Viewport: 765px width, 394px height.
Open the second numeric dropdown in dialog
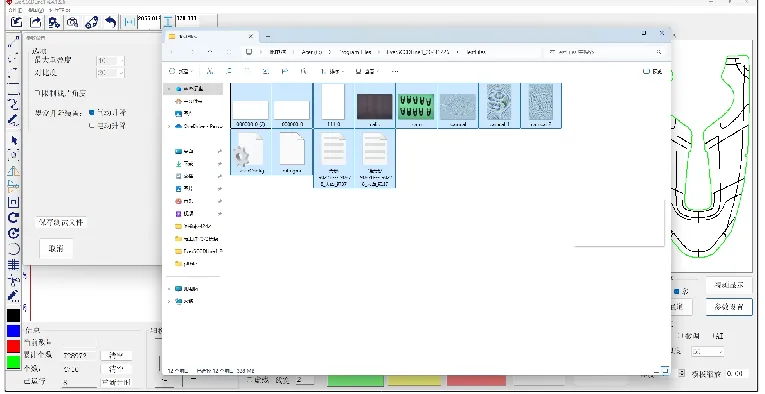110,73
